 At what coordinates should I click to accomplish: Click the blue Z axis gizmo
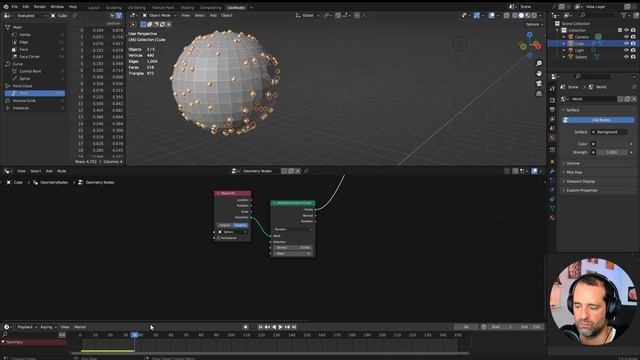click(529, 35)
